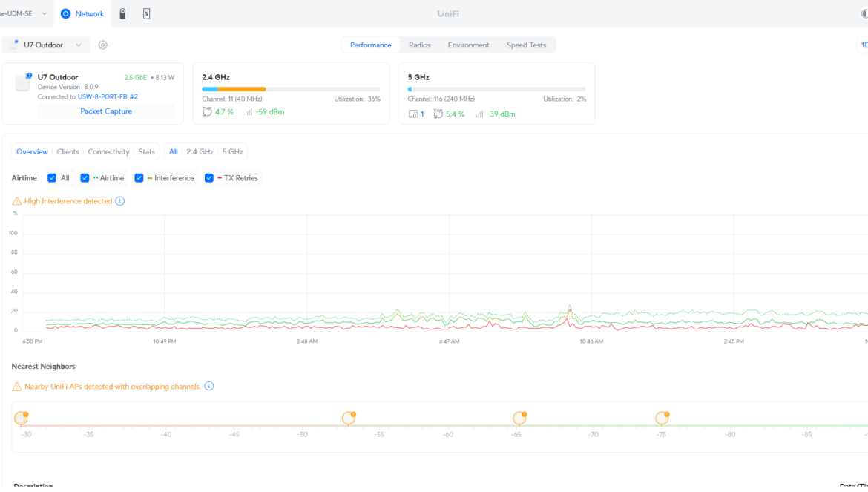Click the High Interference detected warning text
Viewport: 868px width, 492px height.
pyautogui.click(x=68, y=201)
